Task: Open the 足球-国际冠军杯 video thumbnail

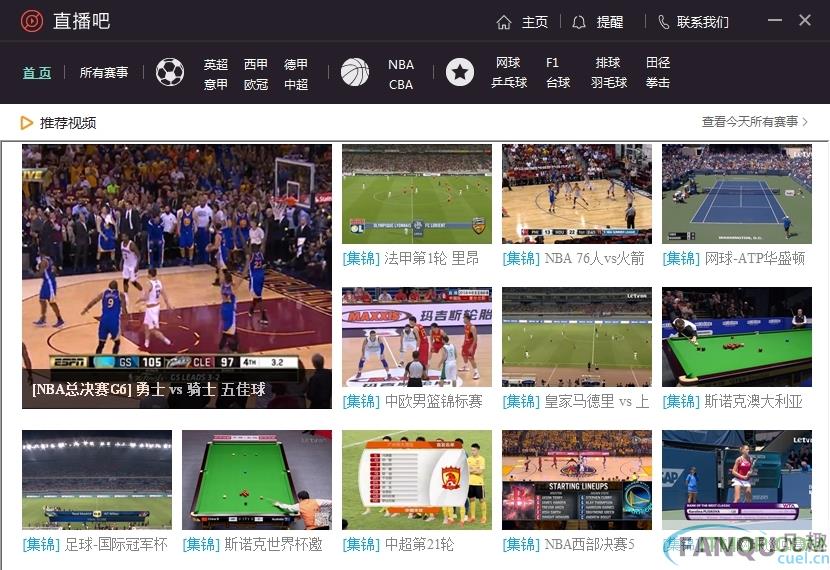Action: tap(97, 479)
